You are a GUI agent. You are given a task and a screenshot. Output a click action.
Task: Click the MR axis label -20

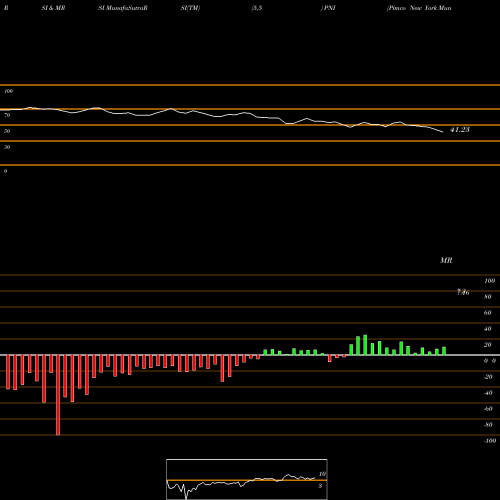point(488,377)
